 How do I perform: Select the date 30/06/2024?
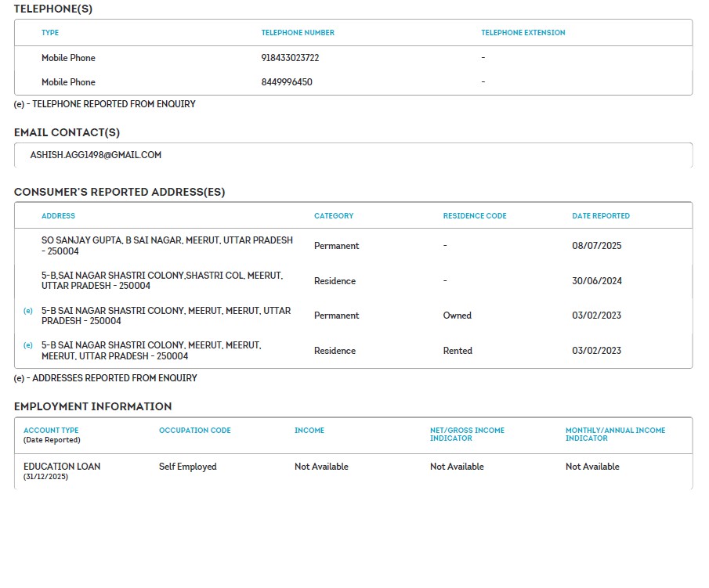[596, 281]
